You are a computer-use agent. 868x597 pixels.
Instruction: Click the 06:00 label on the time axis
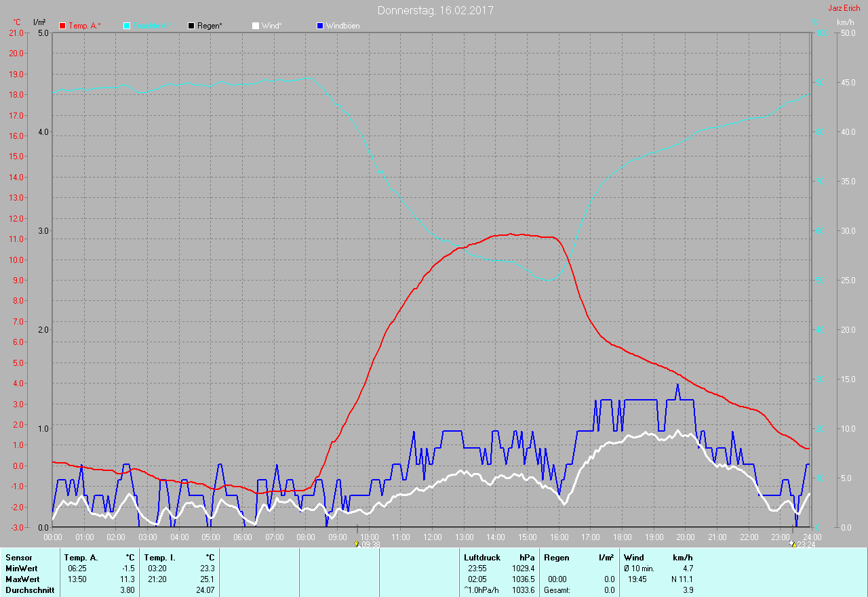click(242, 537)
